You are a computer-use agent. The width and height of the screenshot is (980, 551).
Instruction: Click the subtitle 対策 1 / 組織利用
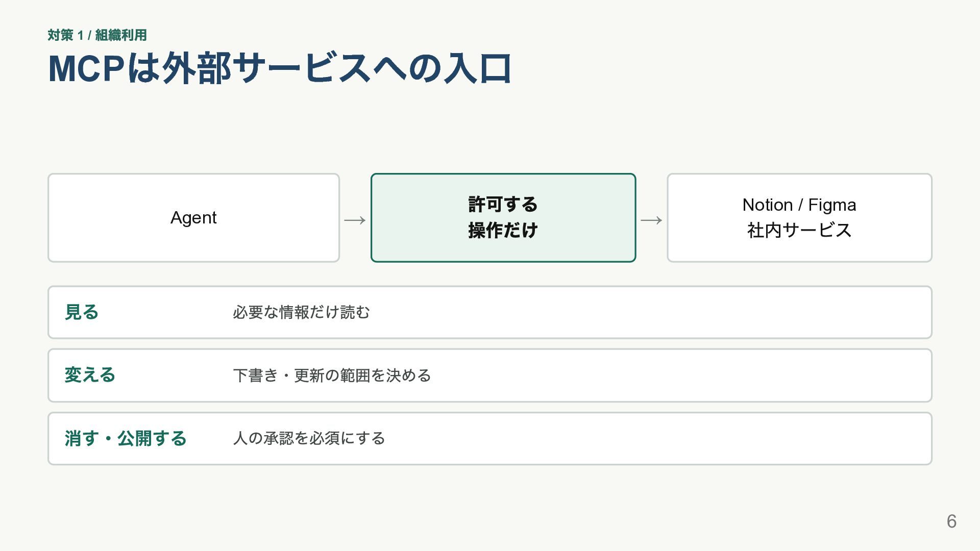(x=97, y=35)
